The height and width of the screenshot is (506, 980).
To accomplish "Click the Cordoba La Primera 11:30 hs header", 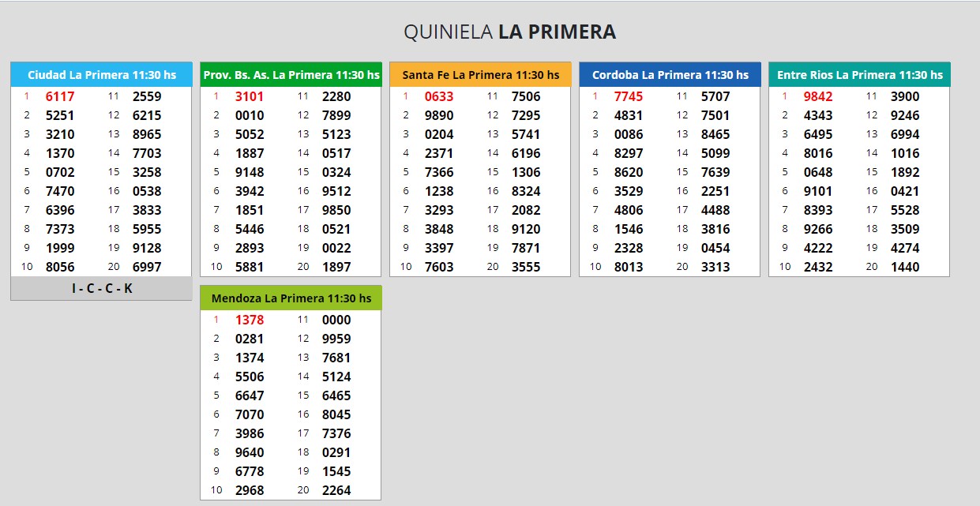I will (670, 75).
